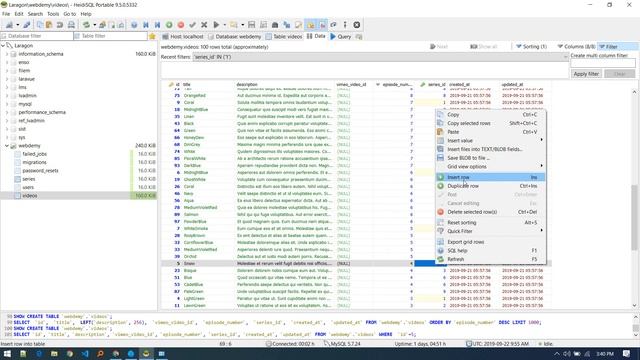
Task: Open the Session manager toolbar icon
Action: point(9,25)
